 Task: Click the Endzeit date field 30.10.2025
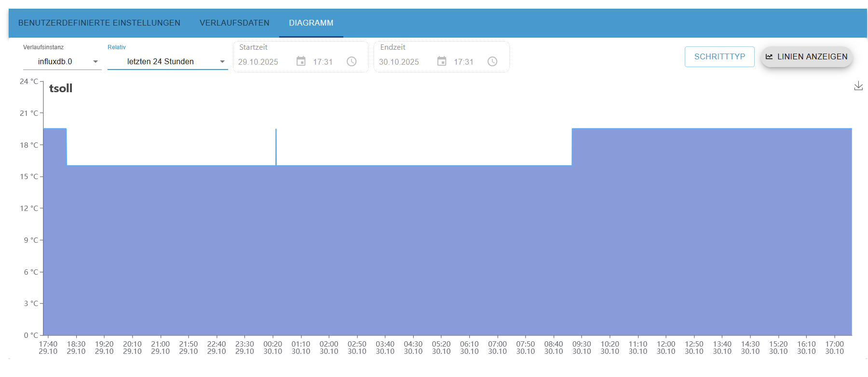pos(399,62)
